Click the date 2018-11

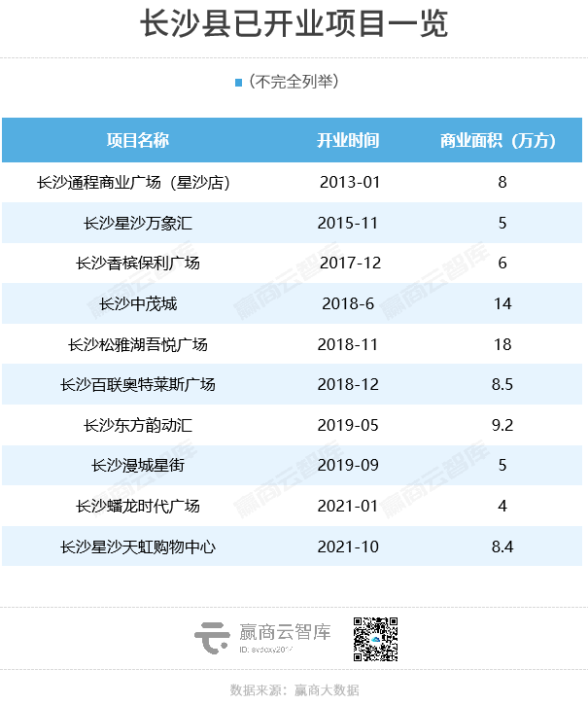348,345
